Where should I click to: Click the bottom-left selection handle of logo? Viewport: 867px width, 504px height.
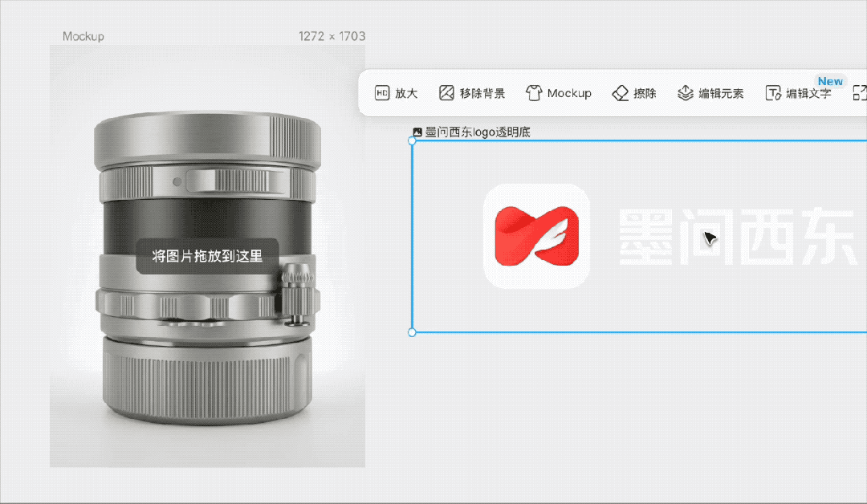pos(413,332)
